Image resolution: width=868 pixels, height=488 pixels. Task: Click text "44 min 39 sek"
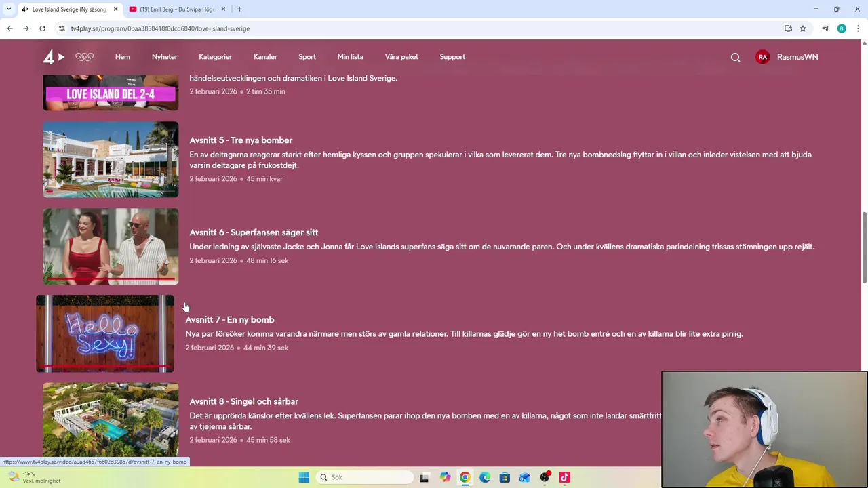(x=266, y=348)
